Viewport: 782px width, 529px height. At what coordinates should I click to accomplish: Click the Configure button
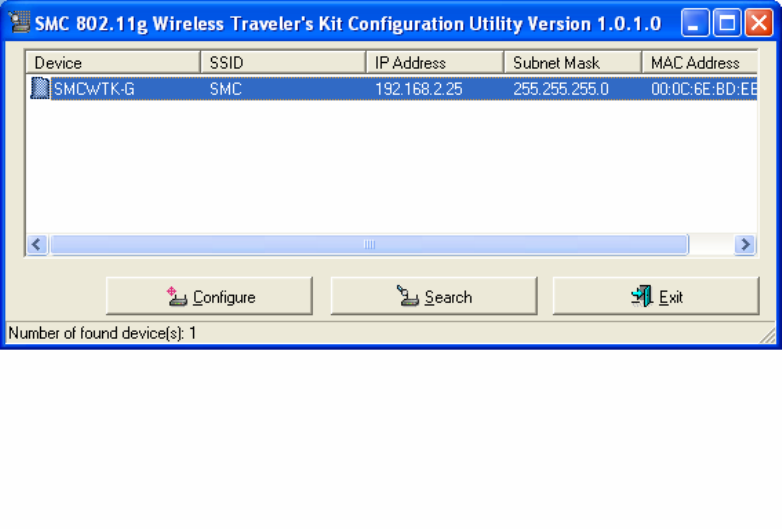[209, 296]
